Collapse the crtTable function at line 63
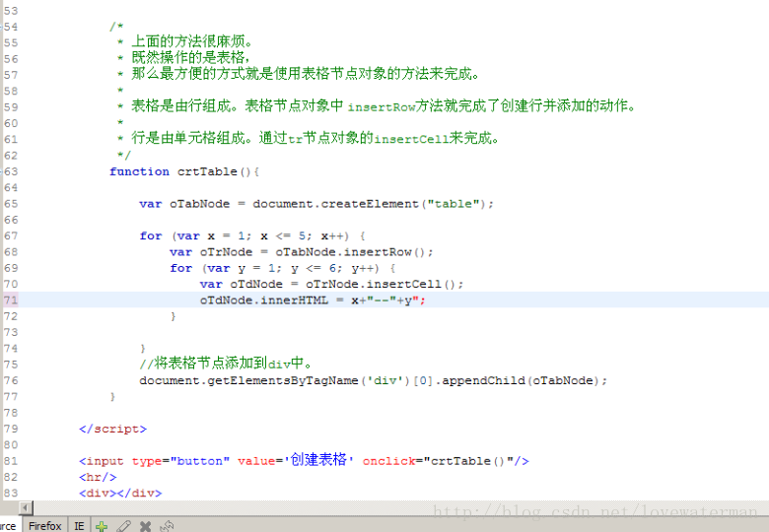The image size is (769, 532). coord(1,172)
